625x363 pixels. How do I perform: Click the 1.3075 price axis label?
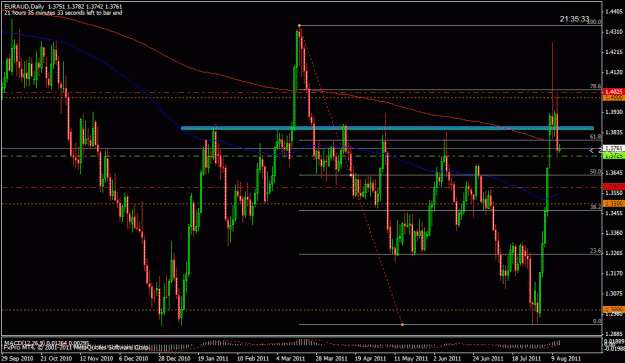coord(614,294)
